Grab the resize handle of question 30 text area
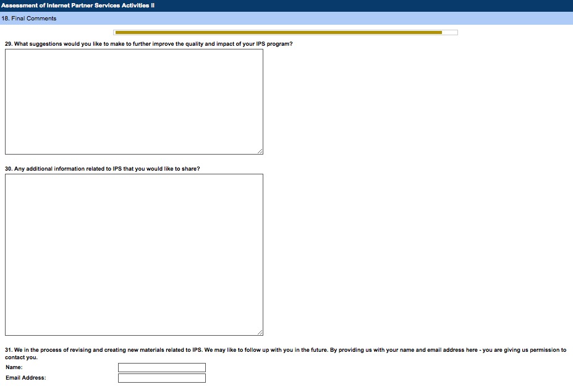Screen dimensions: 573x392 [x=260, y=333]
